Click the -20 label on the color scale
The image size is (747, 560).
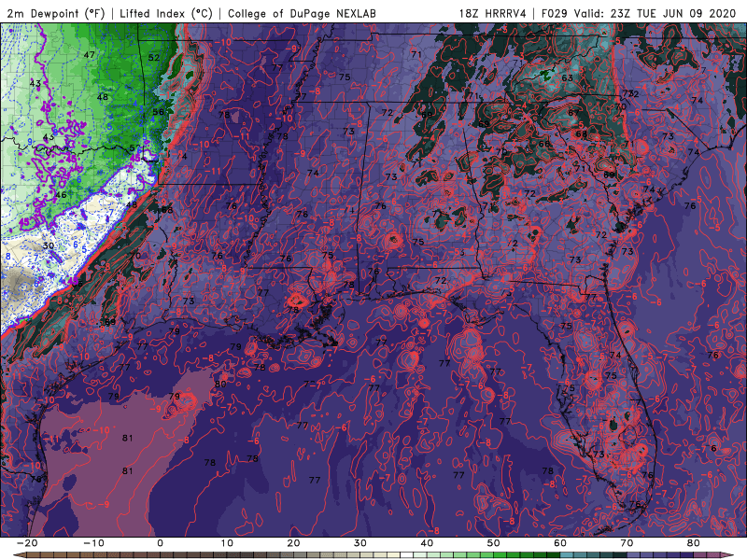27,543
